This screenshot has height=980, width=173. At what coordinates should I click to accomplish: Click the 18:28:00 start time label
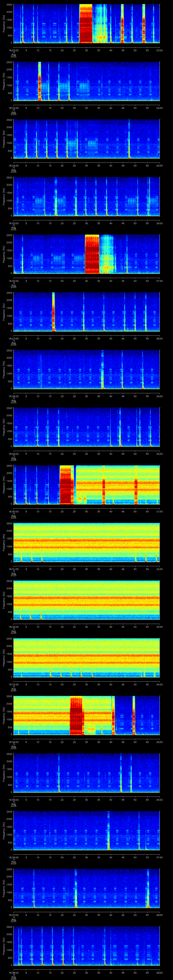(13, 396)
